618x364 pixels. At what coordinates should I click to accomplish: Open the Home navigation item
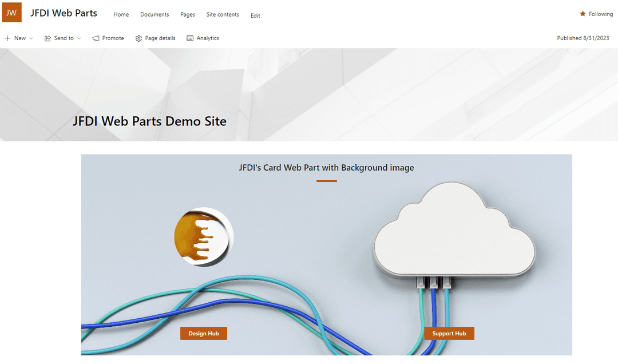pyautogui.click(x=121, y=15)
